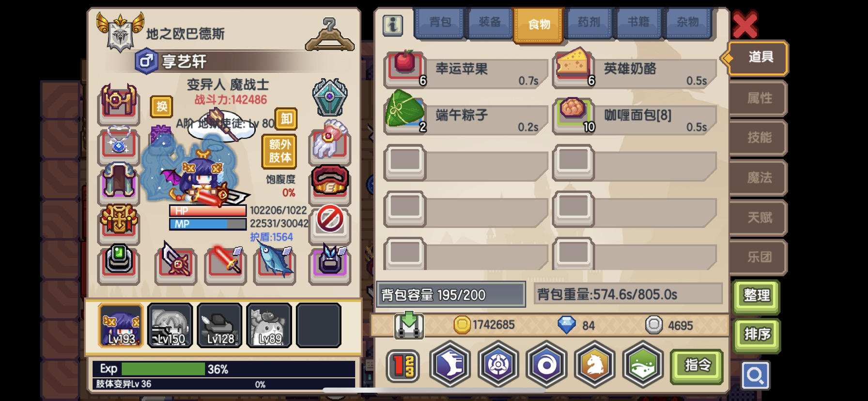Select the Lucky Apple (幸运苹果) item
868x401 pixels.
(x=466, y=70)
